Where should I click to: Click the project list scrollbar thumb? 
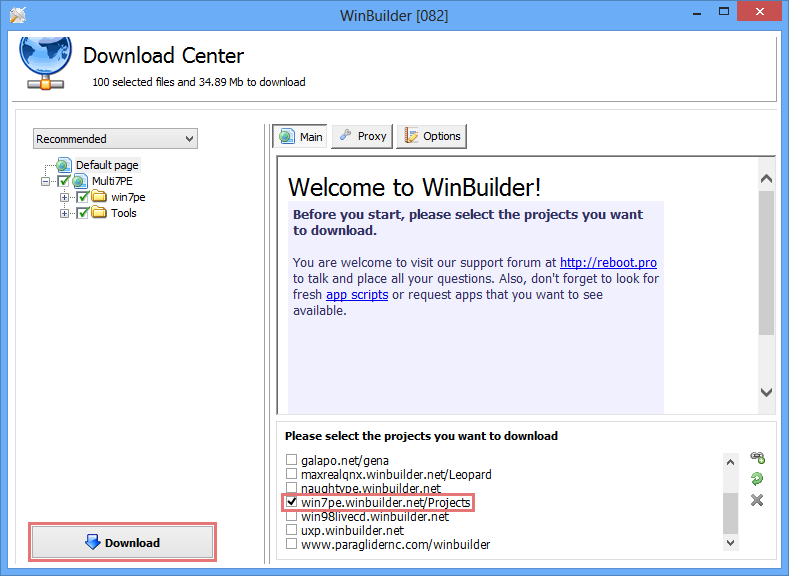point(731,513)
